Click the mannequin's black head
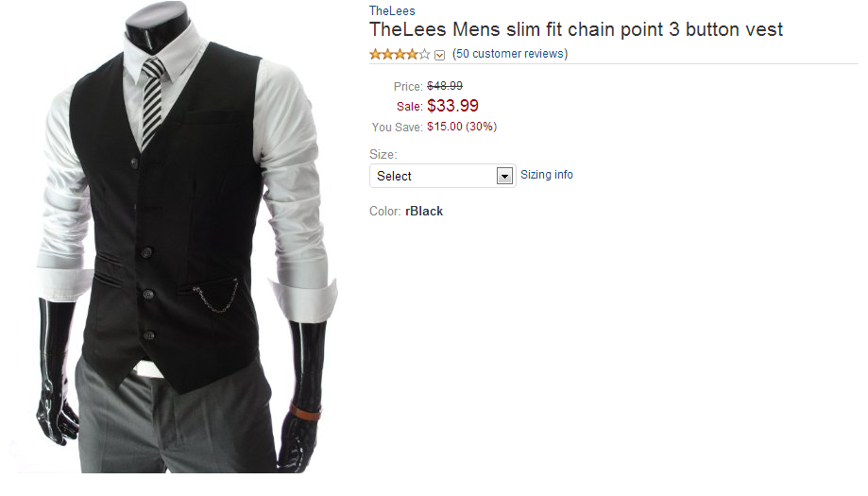This screenshot has width=868, height=496. pyautogui.click(x=157, y=26)
